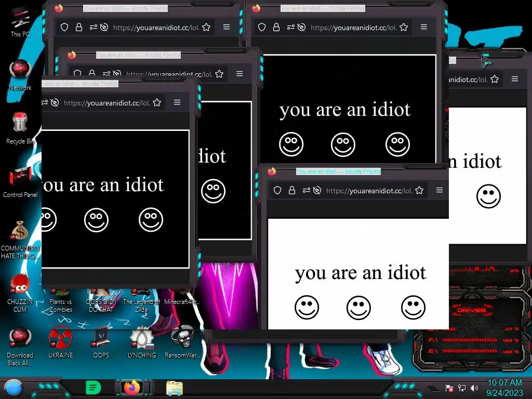
Task: Click bookmark star in front white-page Firefox window
Action: coord(419,190)
